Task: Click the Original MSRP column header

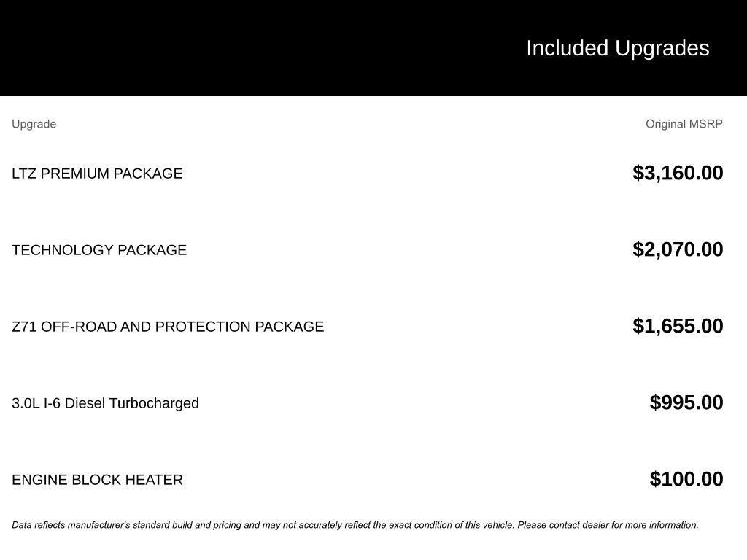Action: [x=684, y=124]
